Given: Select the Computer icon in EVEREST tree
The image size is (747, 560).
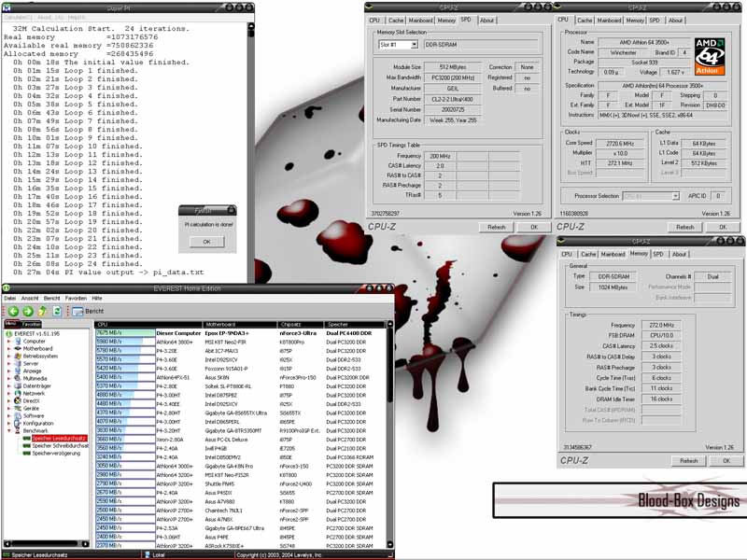Looking at the screenshot, I should (x=18, y=341).
